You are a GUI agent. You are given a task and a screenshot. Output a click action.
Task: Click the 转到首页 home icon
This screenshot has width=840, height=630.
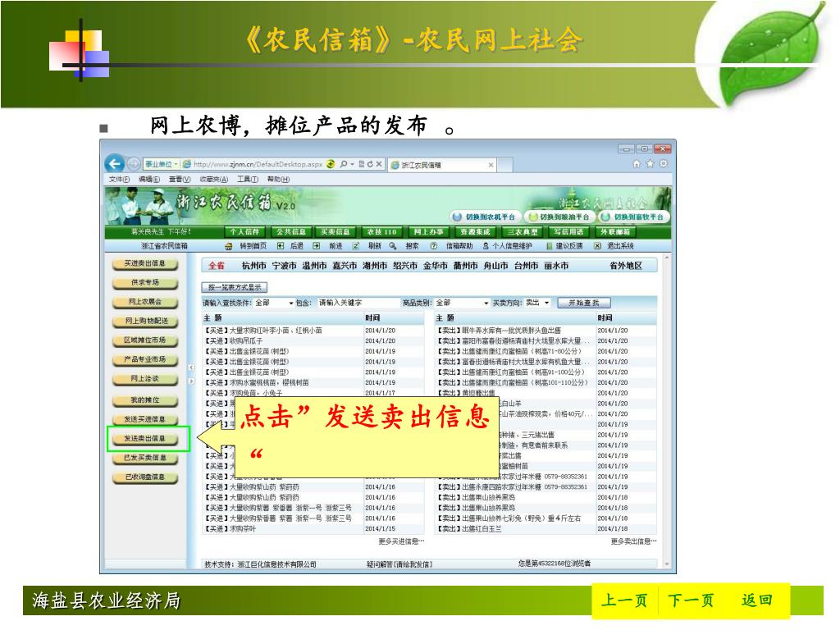point(229,246)
